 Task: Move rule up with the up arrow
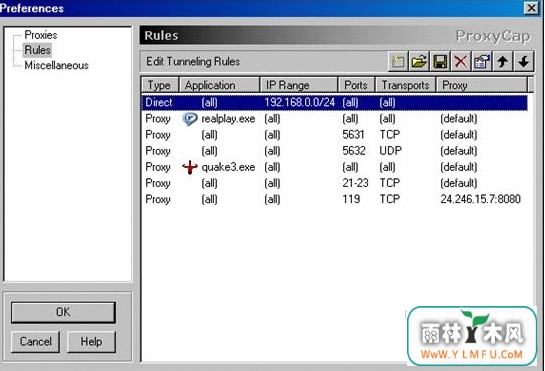coord(503,62)
